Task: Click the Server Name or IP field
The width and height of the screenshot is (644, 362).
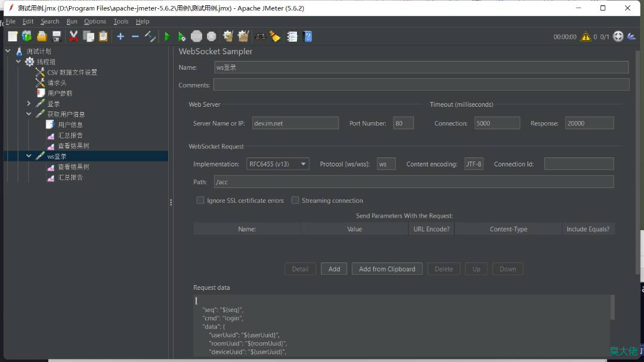Action: click(295, 123)
